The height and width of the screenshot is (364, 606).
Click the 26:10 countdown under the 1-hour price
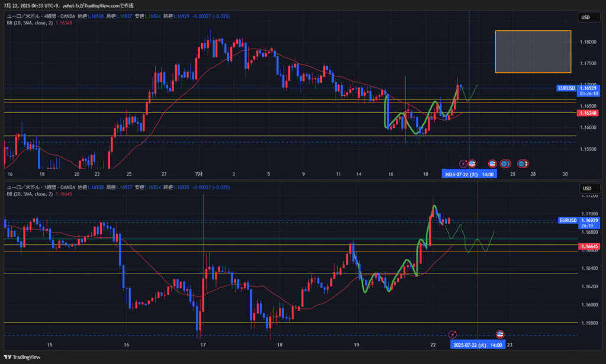click(x=587, y=226)
